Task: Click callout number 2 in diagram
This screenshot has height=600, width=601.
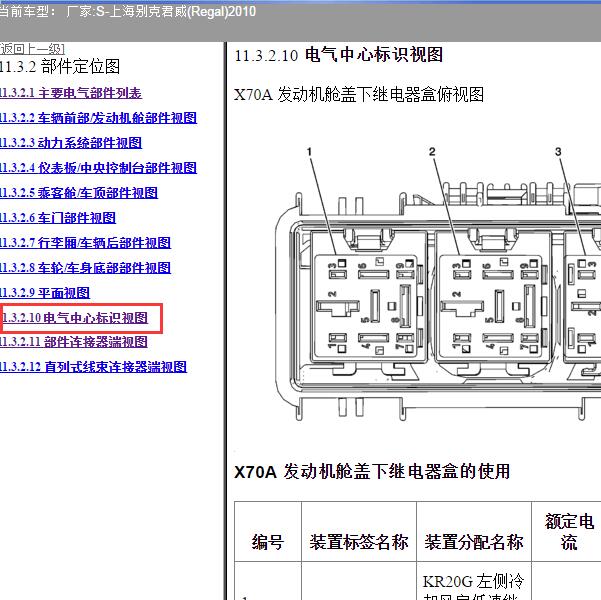Action: (432, 152)
